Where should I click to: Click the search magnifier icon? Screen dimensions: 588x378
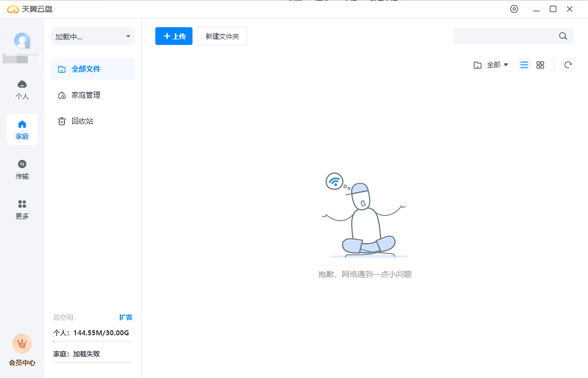pyautogui.click(x=563, y=36)
